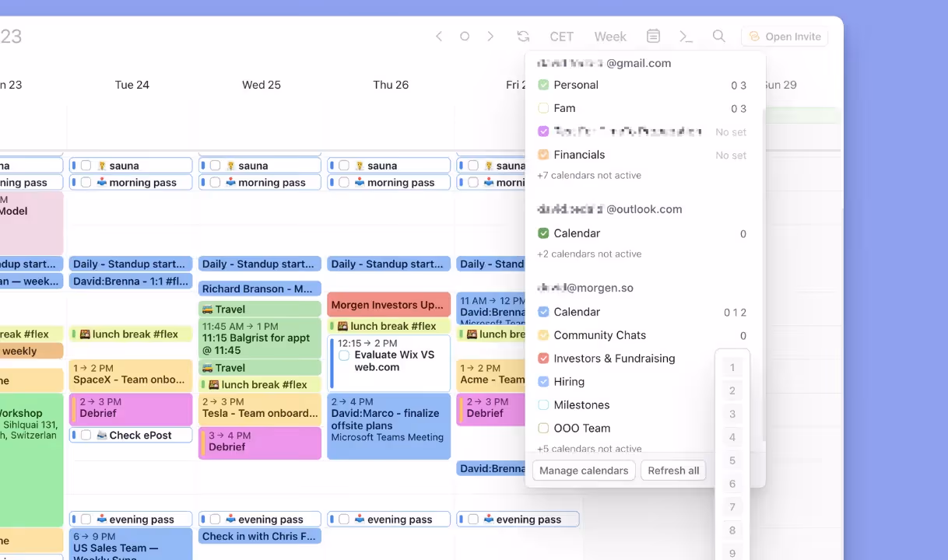Toggle Investors & Fundraising checkbox
The image size is (948, 560).
click(543, 359)
